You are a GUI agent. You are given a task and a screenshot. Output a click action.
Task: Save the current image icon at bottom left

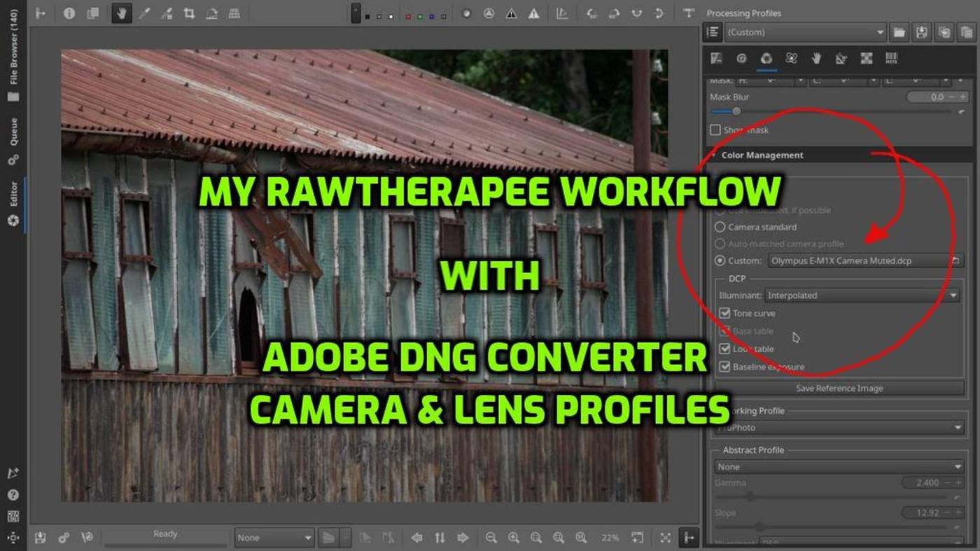click(41, 538)
